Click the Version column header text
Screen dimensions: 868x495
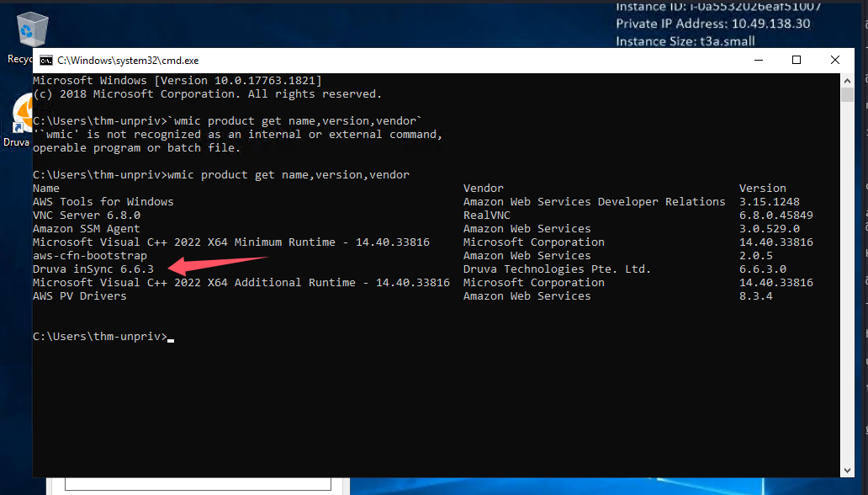[x=762, y=189]
